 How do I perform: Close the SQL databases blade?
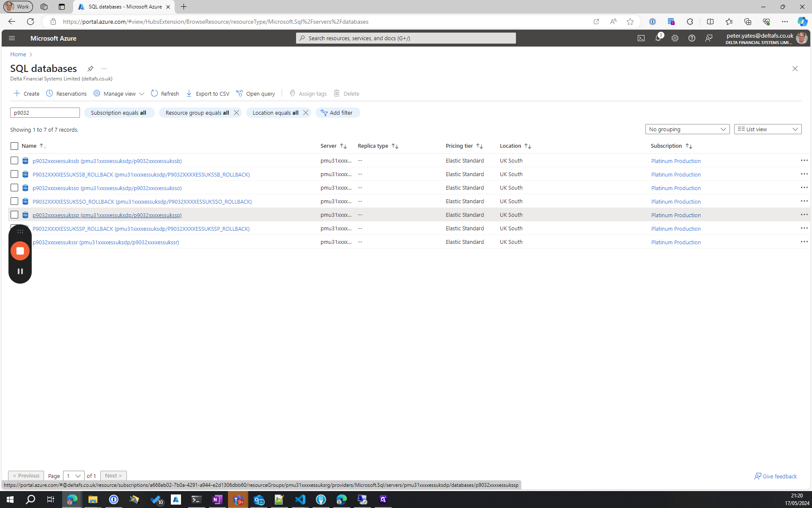(795, 69)
